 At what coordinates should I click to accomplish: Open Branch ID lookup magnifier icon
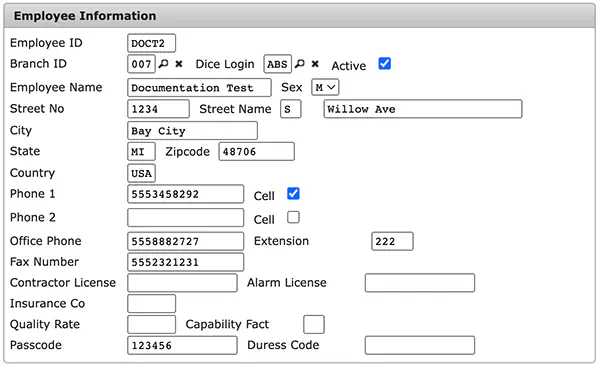[164, 64]
